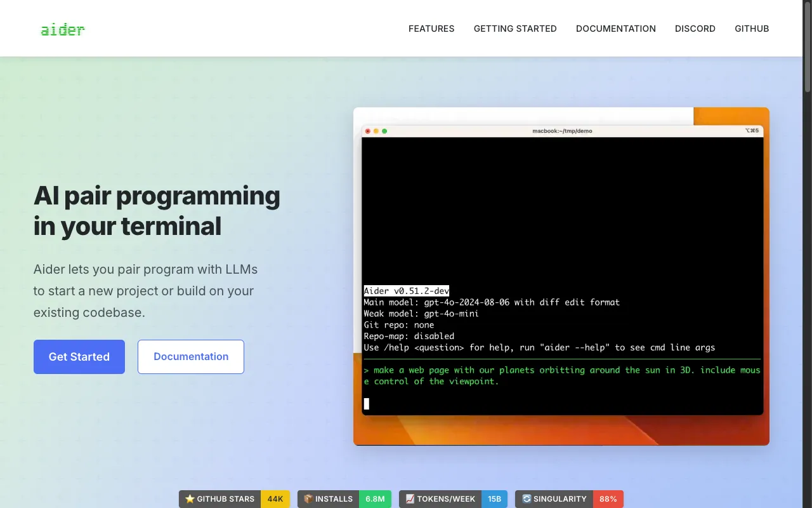This screenshot has height=508, width=812.
Task: Click the package icon on Installs badge
Action: pyautogui.click(x=308, y=499)
